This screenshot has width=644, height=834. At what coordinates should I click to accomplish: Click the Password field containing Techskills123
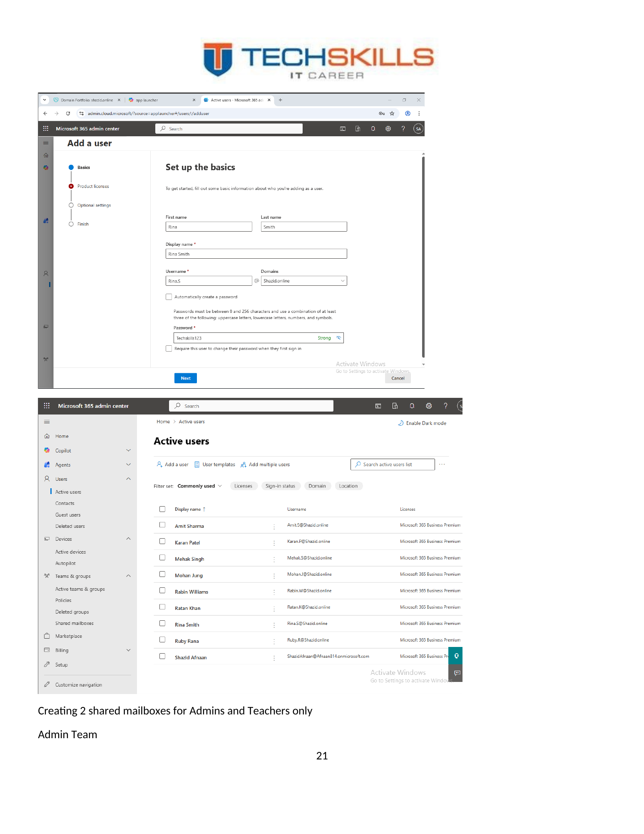[259, 338]
